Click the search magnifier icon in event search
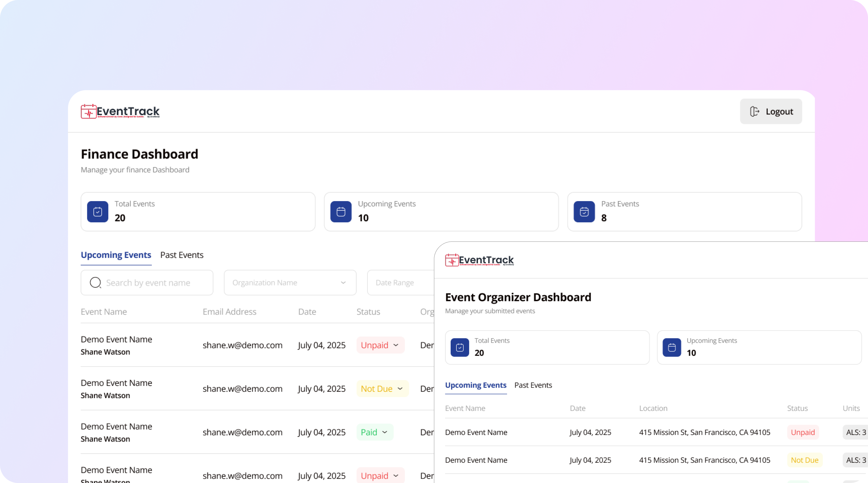The width and height of the screenshot is (868, 483). 95,283
